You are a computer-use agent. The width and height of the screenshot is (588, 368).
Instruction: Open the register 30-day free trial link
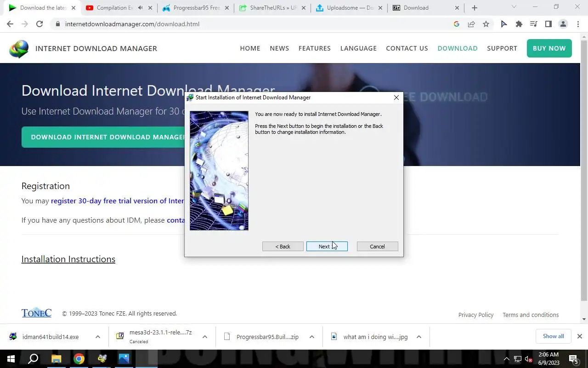pyautogui.click(x=118, y=201)
